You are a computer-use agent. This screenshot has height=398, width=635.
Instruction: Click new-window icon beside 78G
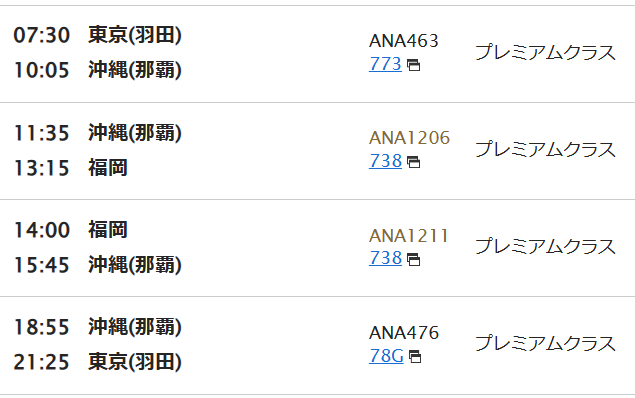[415, 357]
